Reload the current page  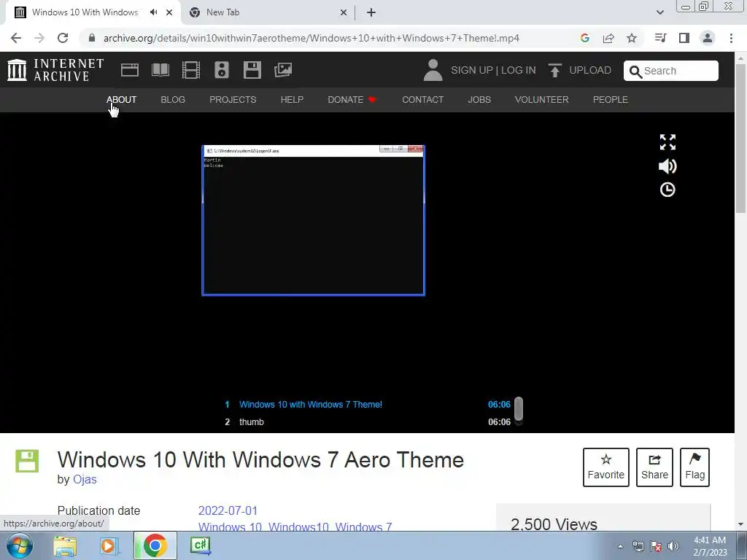pyautogui.click(x=63, y=38)
